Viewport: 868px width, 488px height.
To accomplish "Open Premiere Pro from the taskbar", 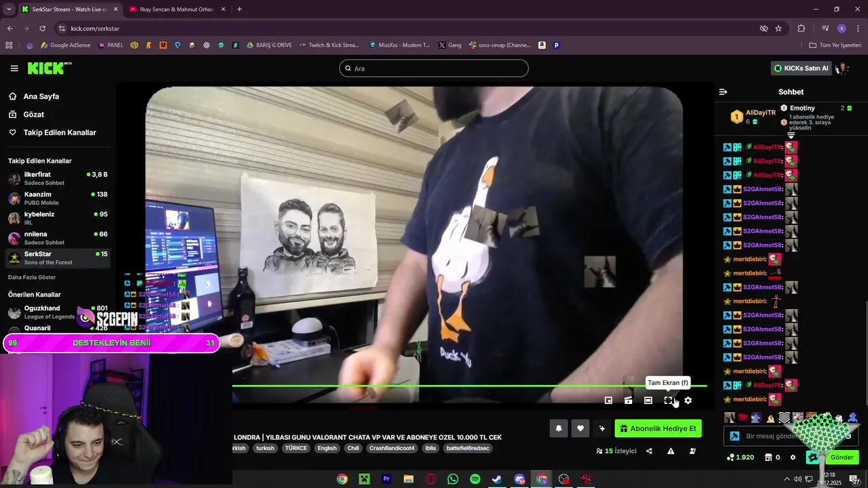I will coord(387,479).
